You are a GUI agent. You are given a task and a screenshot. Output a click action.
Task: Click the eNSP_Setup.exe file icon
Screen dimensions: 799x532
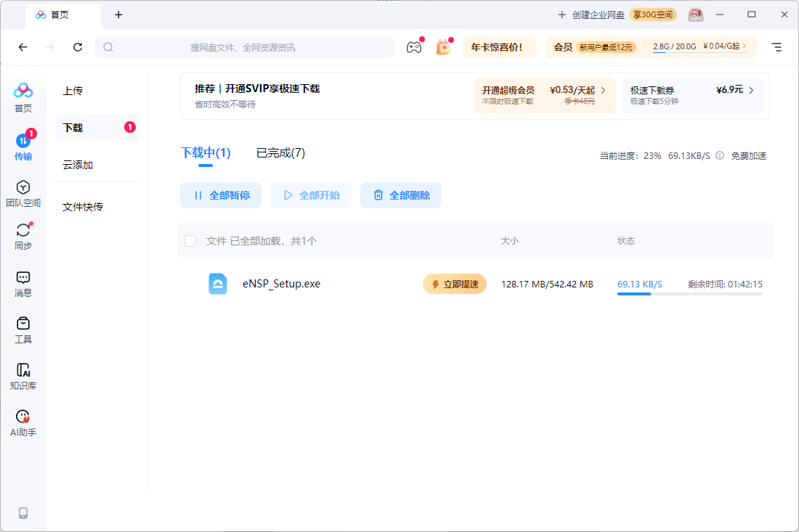(x=218, y=284)
